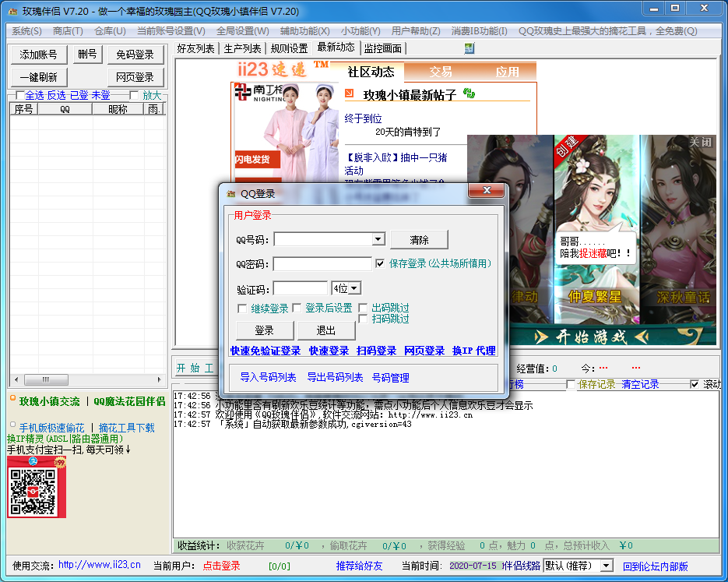
Task: Open the 商店(T) menu
Action: pyautogui.click(x=68, y=31)
